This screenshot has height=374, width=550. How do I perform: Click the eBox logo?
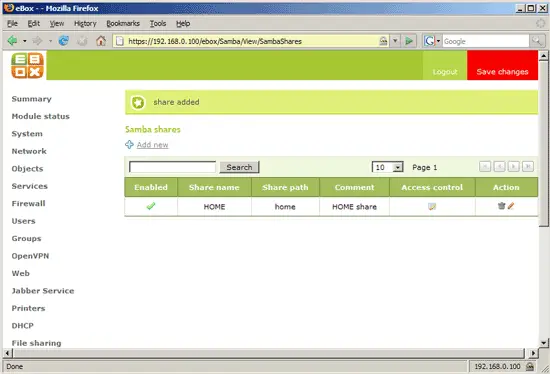click(x=27, y=65)
